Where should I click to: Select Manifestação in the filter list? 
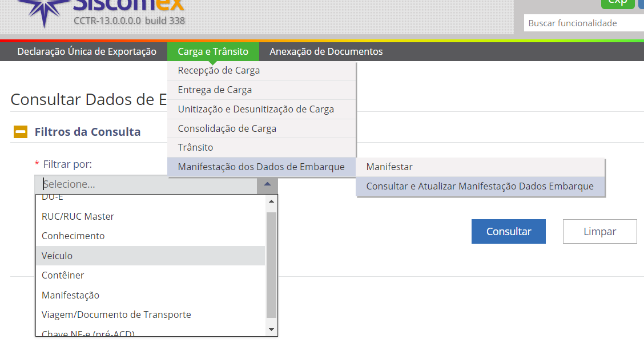(70, 295)
